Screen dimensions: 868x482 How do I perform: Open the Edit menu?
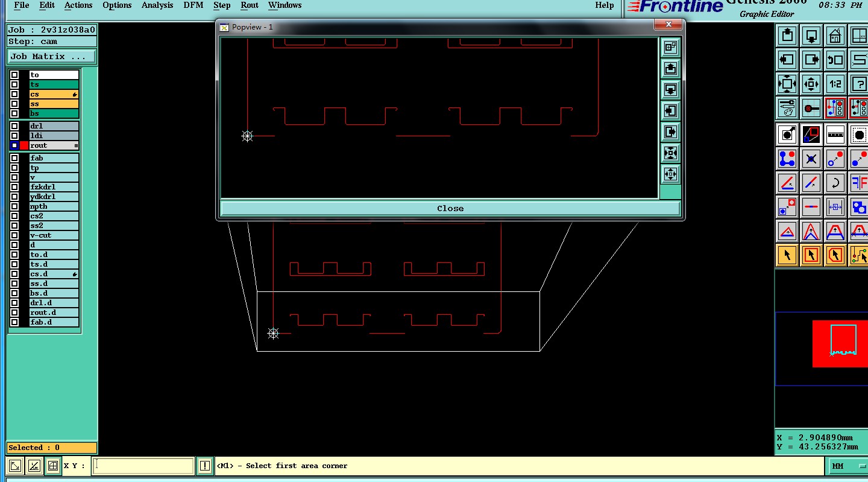pos(47,5)
